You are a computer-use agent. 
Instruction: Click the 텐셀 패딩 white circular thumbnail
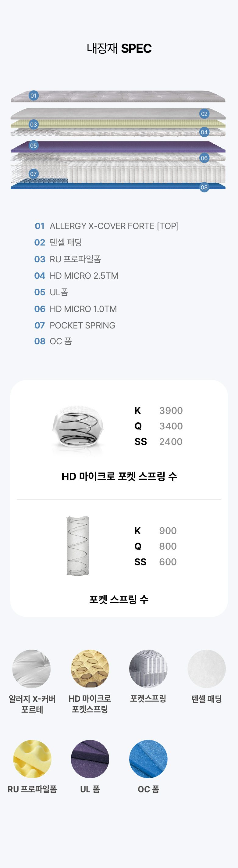(206, 669)
